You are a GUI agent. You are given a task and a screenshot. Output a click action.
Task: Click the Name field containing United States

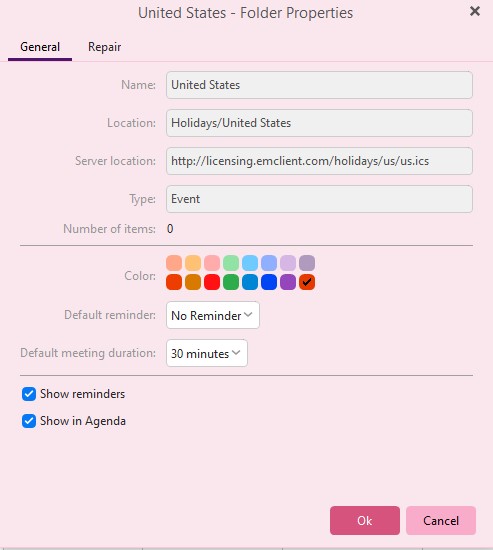pos(319,85)
